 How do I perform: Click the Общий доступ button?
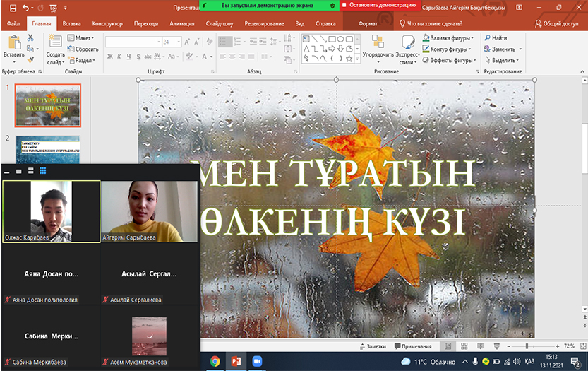pyautogui.click(x=558, y=23)
